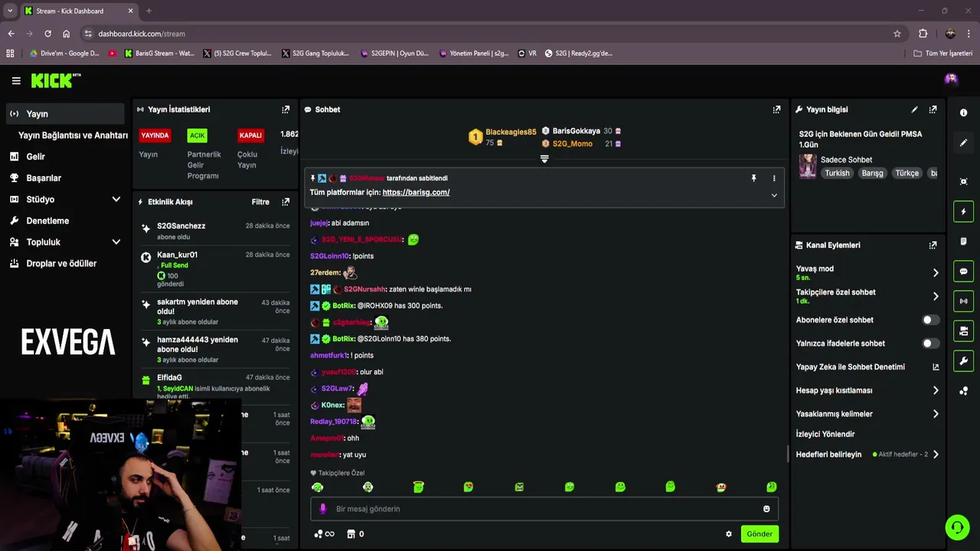980x551 pixels.
Task: Reload the page with the browser refresh button
Action: coord(47,34)
